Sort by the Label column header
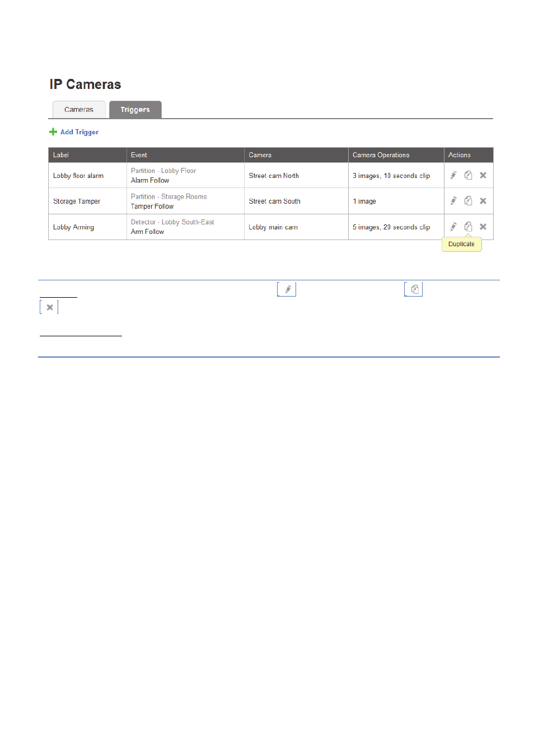 click(x=61, y=155)
